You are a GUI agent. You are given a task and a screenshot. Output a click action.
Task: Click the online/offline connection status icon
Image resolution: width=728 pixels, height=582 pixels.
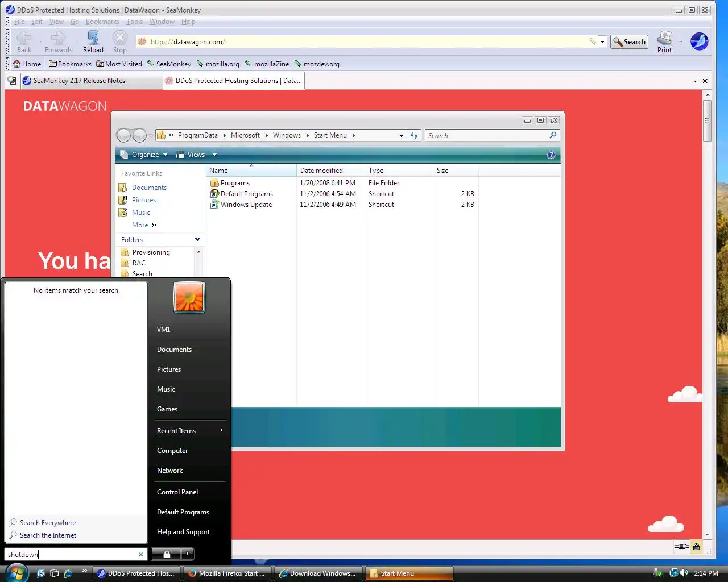pos(681,547)
